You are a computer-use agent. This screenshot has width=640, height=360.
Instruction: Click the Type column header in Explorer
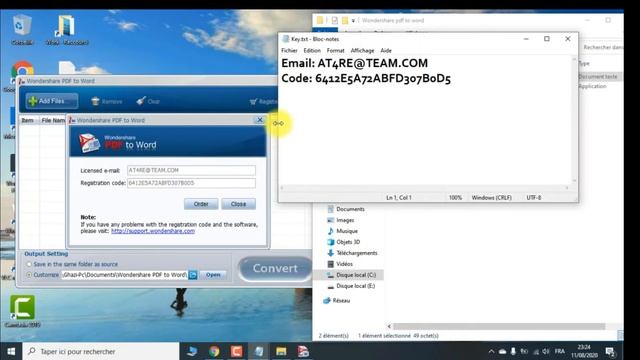pos(584,64)
